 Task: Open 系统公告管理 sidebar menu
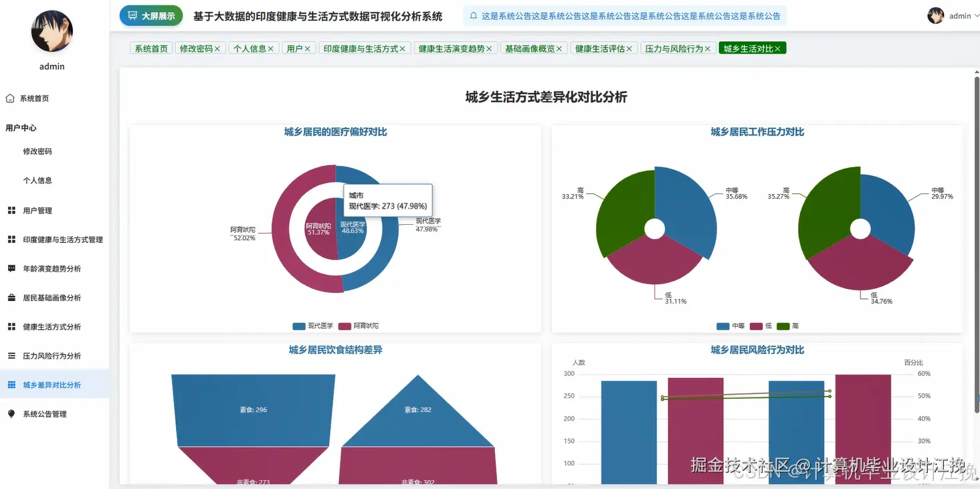point(54,414)
